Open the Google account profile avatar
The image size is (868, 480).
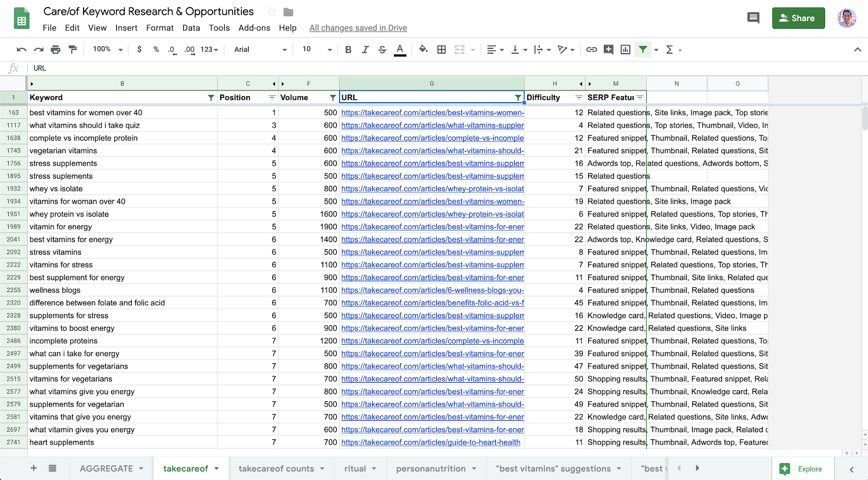[847, 18]
